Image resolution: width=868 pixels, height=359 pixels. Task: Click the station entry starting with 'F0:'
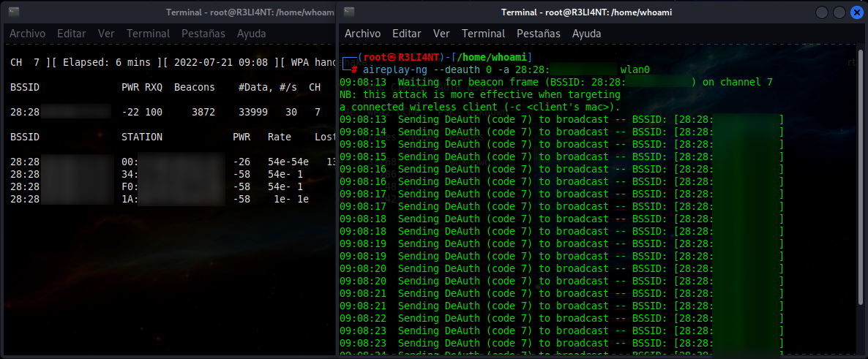[173, 187]
